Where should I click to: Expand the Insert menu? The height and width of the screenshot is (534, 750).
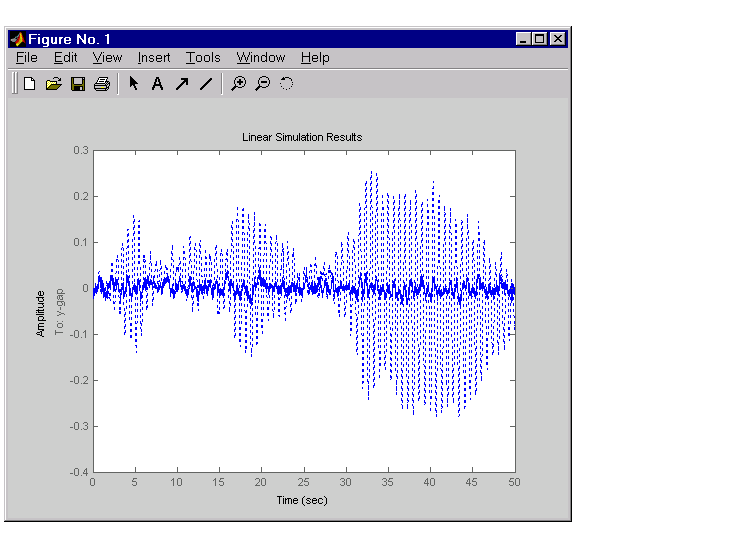click(154, 58)
